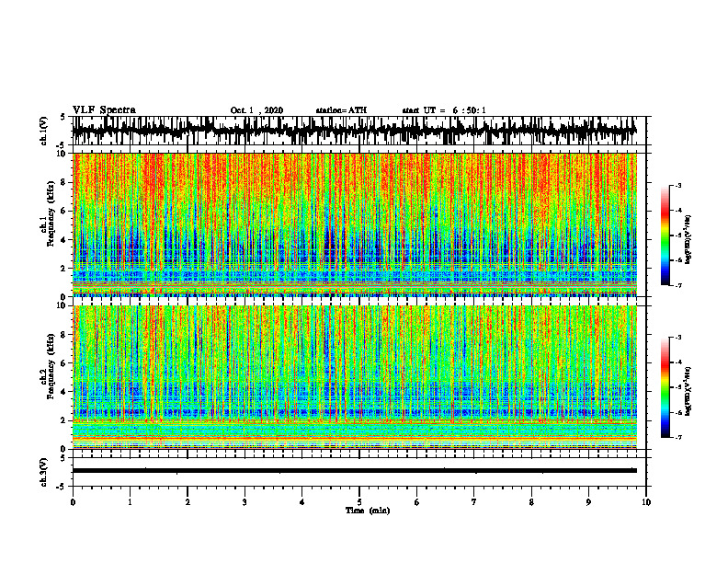Screen dimensions: 728x563
Task: Click the "6" tick on the time axis
Action: click(x=417, y=502)
